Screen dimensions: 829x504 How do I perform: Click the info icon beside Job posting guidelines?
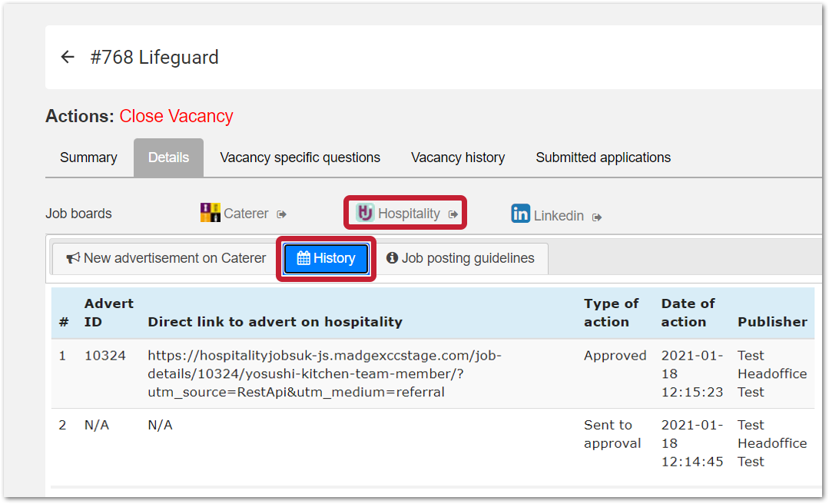tap(392, 258)
